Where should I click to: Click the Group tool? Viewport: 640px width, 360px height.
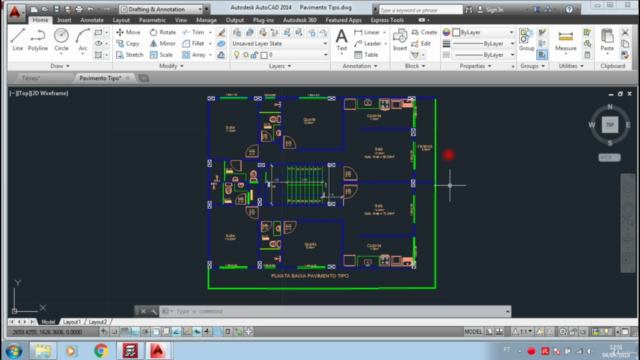[527, 40]
